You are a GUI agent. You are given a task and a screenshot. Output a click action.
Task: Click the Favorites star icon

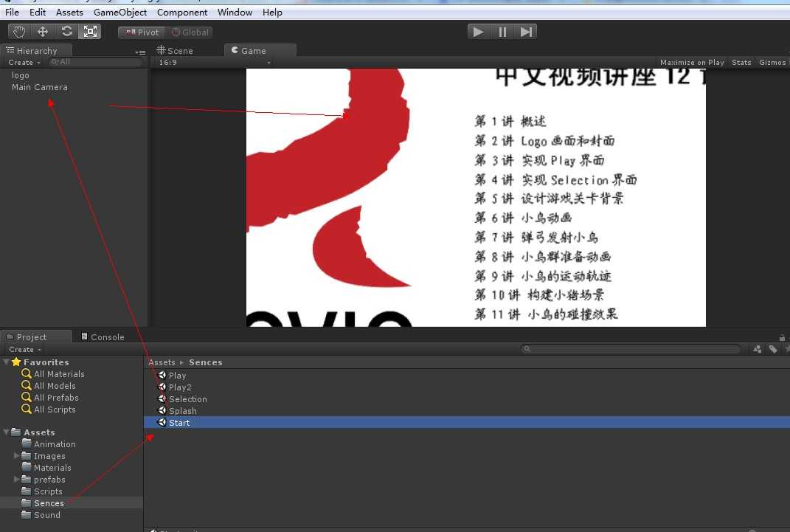tap(16, 362)
